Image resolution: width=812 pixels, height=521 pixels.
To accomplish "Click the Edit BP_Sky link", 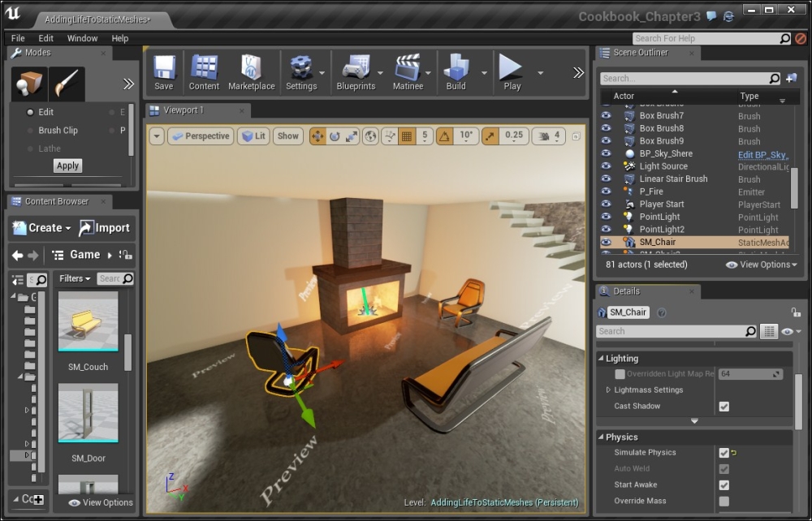I will (x=762, y=155).
